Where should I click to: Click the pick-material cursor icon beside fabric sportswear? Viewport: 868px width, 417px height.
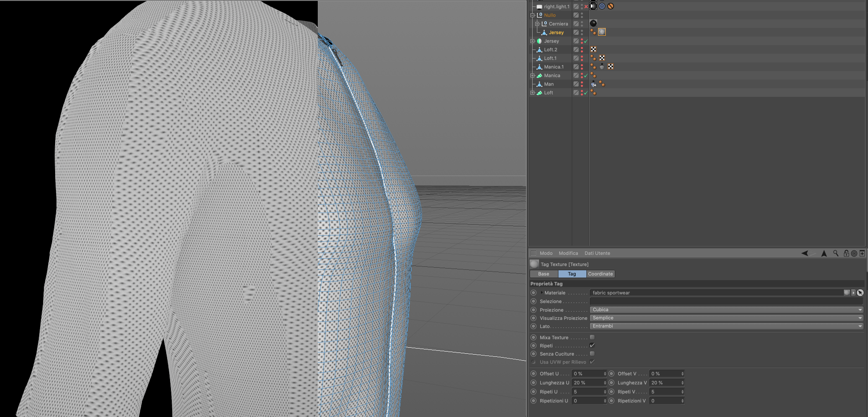tap(860, 293)
